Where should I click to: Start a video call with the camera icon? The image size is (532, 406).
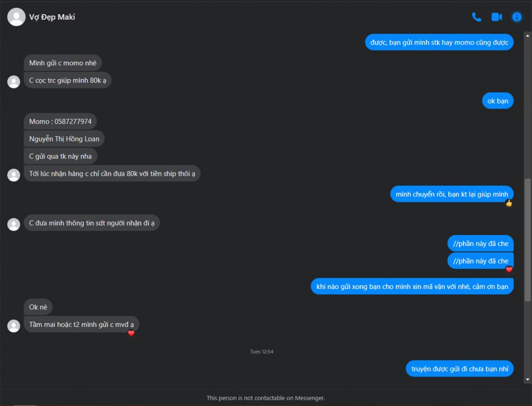coord(497,17)
